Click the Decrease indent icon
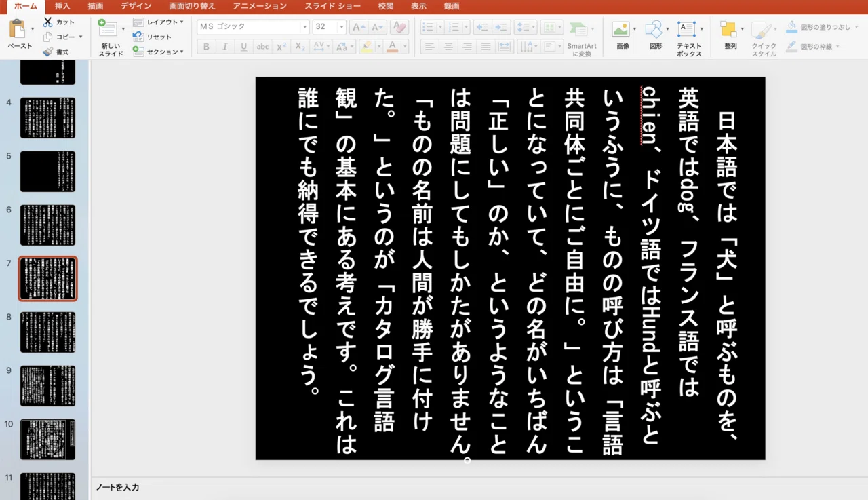 [x=482, y=27]
